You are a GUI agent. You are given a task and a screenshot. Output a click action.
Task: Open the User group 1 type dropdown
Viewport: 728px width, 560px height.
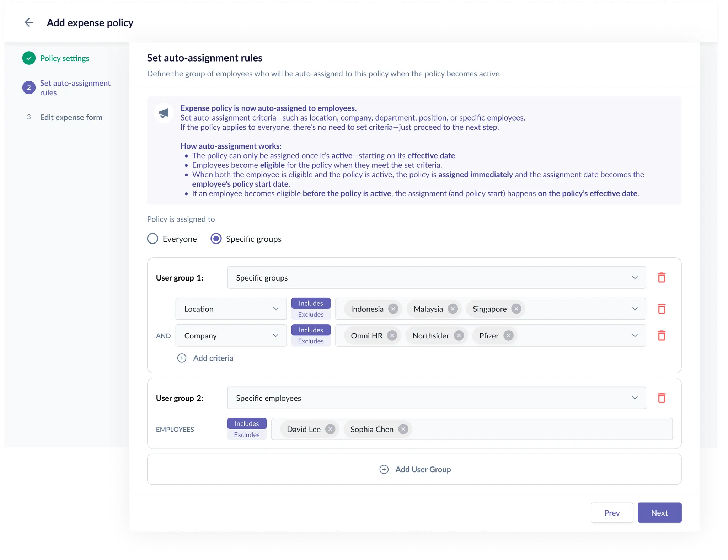(x=436, y=277)
